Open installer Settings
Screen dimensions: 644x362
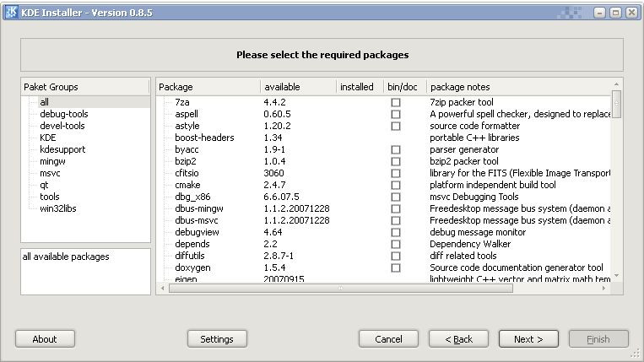coord(217,339)
